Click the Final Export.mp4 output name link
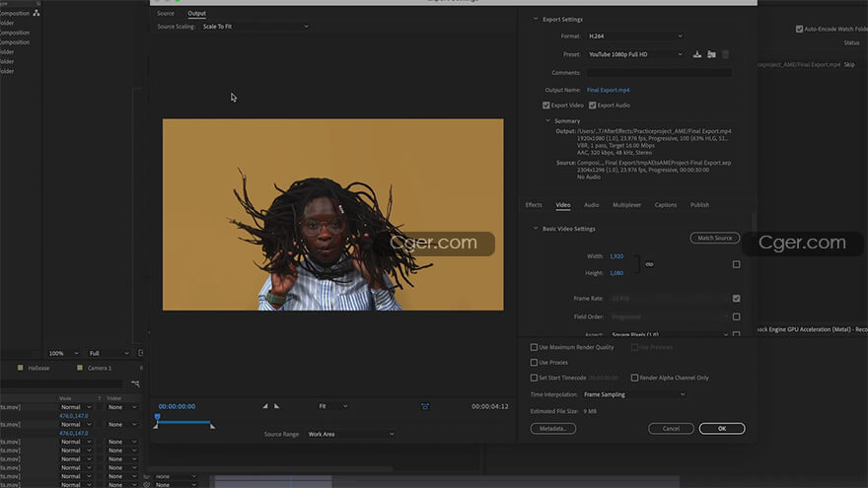Image resolution: width=868 pixels, height=488 pixels. click(x=608, y=90)
